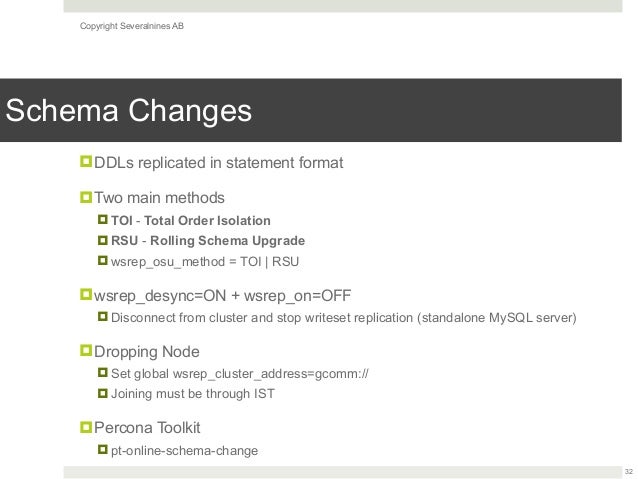This screenshot has height=479, width=638.
Task: Click the bullet icon next to 'Dropping Node'
Action: [86, 352]
